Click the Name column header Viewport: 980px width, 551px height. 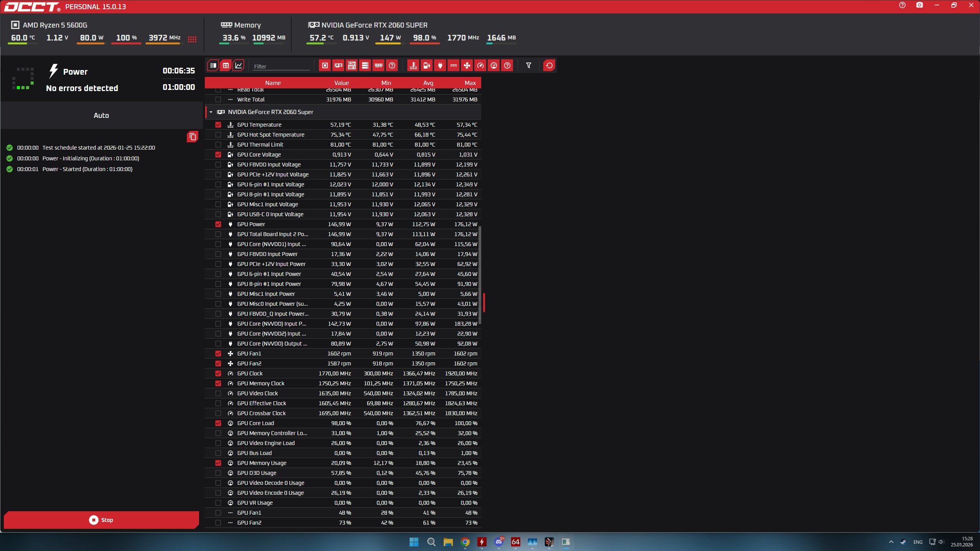[x=273, y=83]
